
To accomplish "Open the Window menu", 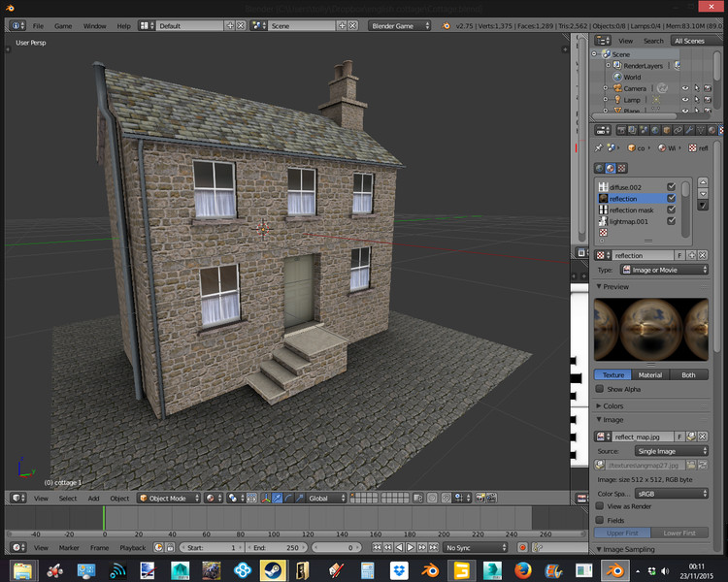I will pos(94,25).
